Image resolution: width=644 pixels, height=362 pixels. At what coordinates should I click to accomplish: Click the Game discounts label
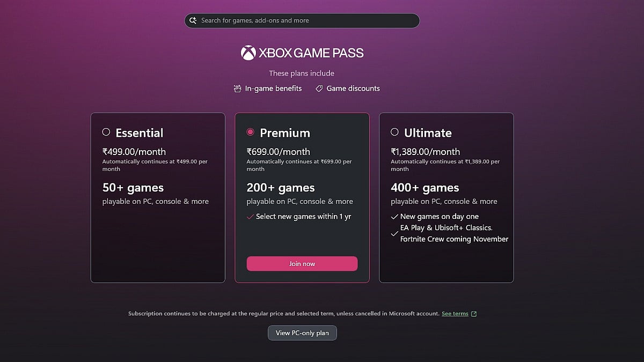[353, 88]
